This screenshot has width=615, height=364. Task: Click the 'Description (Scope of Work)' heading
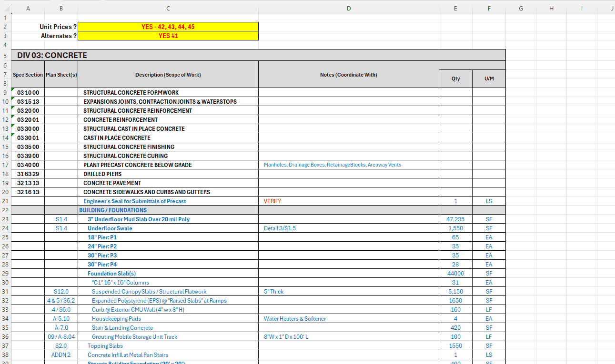pyautogui.click(x=168, y=75)
